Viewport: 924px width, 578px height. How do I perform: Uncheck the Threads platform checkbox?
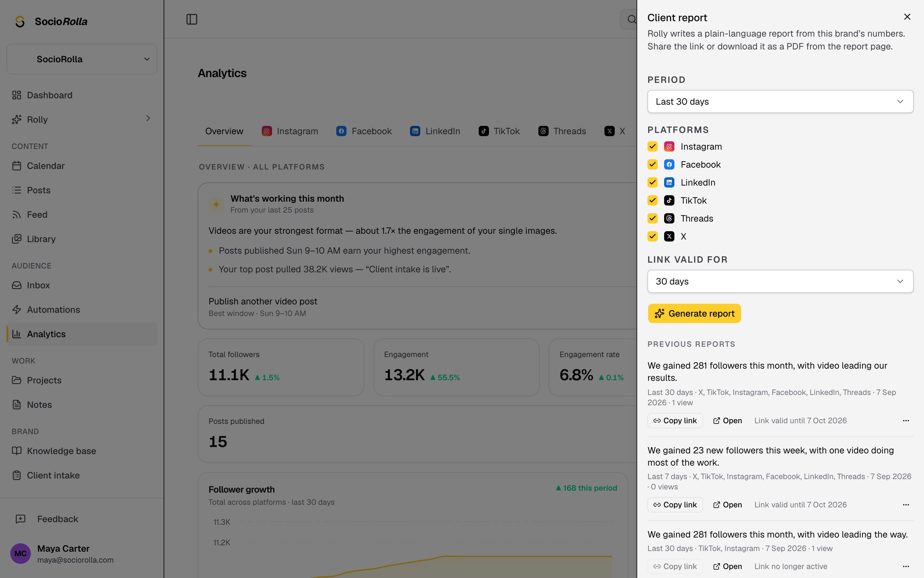click(653, 218)
